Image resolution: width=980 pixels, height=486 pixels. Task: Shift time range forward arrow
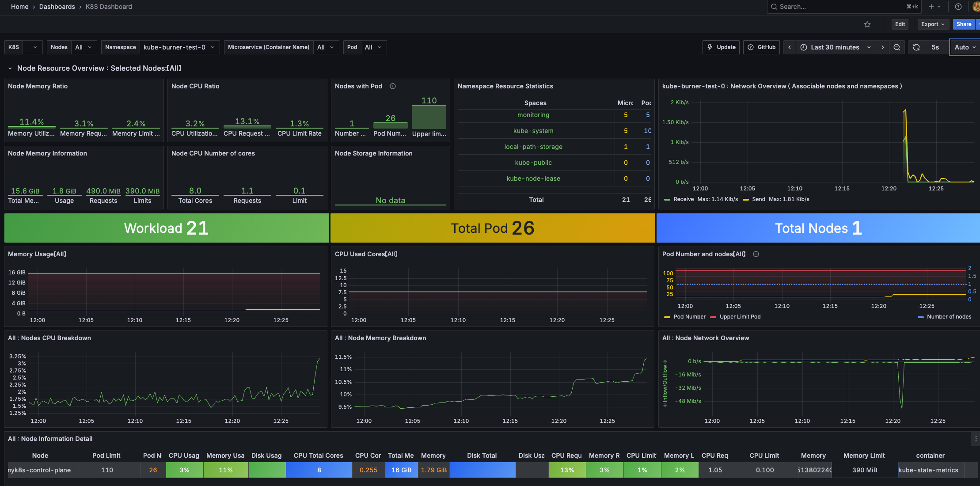coord(882,47)
